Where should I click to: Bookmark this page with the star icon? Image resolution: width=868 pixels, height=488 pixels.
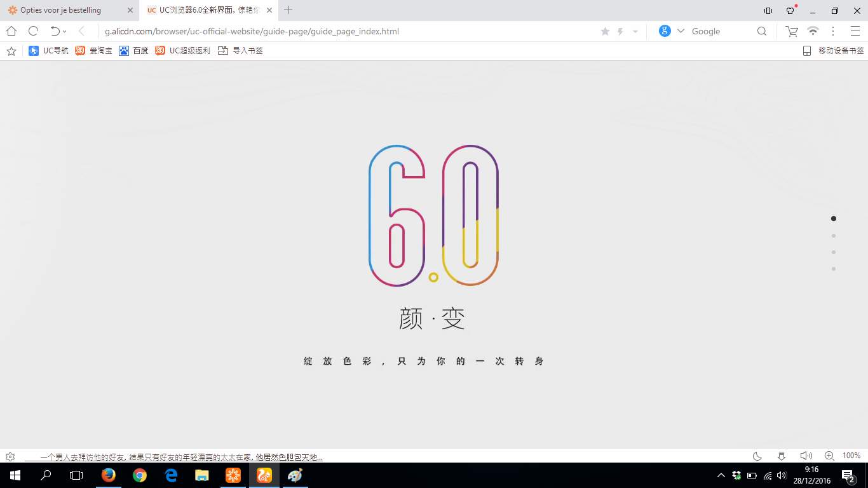pyautogui.click(x=605, y=31)
